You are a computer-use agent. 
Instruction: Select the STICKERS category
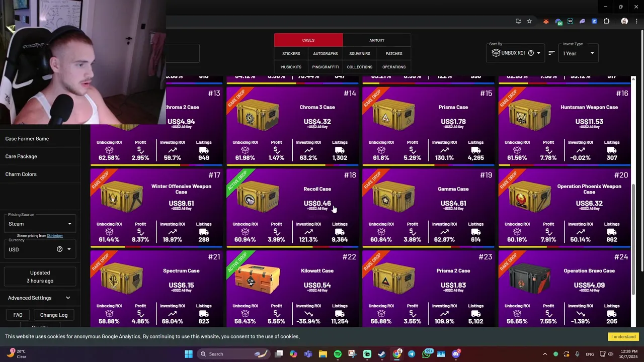click(291, 53)
